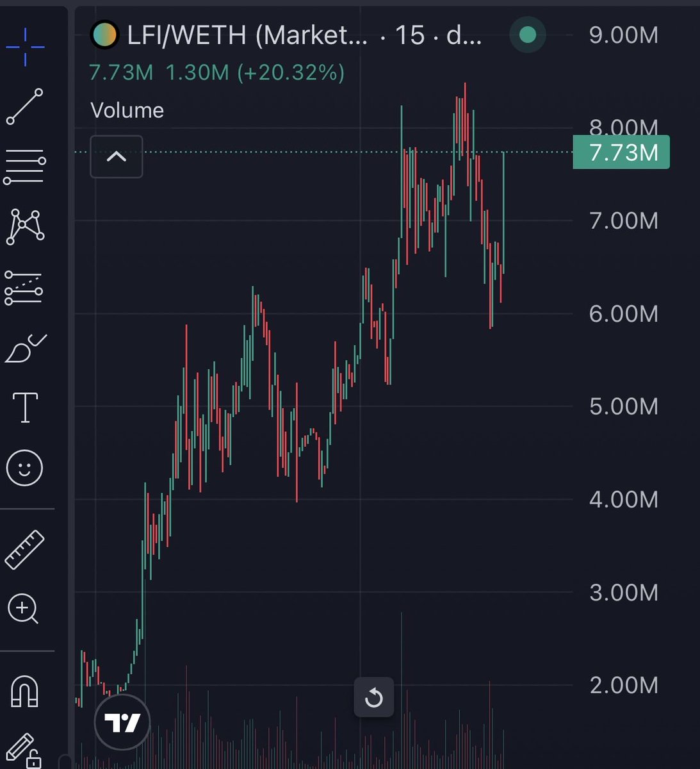Select the Volume indicator label

tap(127, 110)
